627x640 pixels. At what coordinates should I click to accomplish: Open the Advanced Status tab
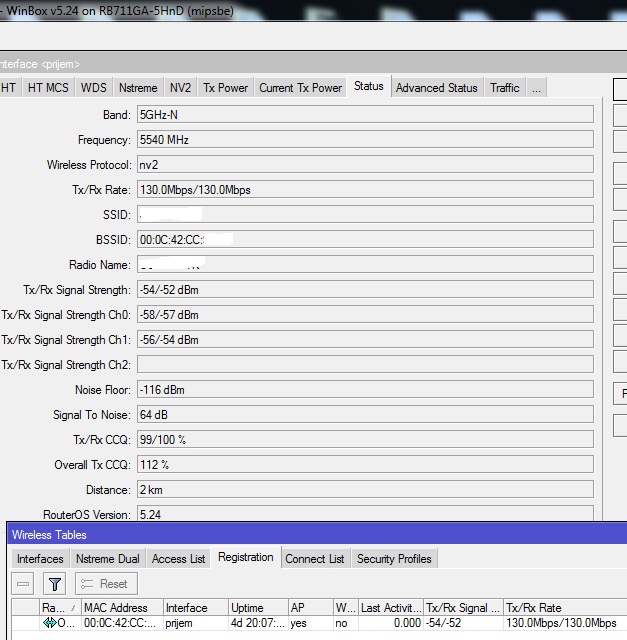(436, 87)
